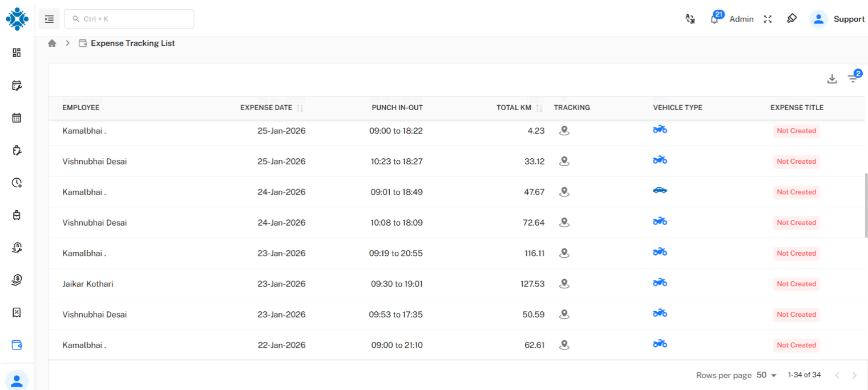View tracking map for Vishnubhai Desai 24-Jan-2026

coord(564,223)
